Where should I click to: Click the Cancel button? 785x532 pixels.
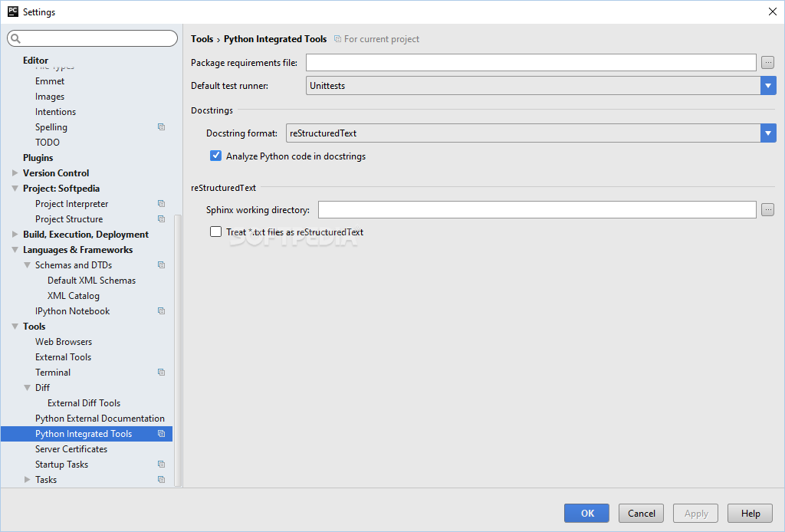(642, 513)
